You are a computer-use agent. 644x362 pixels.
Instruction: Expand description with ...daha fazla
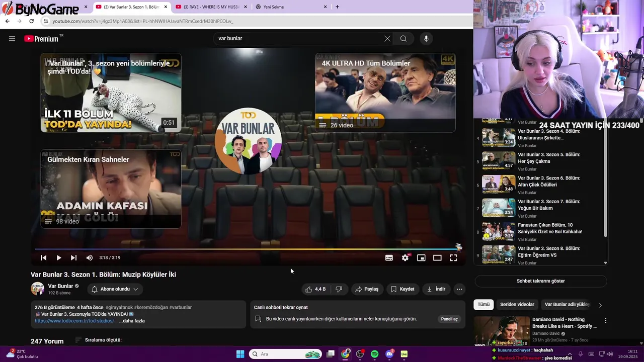(132, 321)
